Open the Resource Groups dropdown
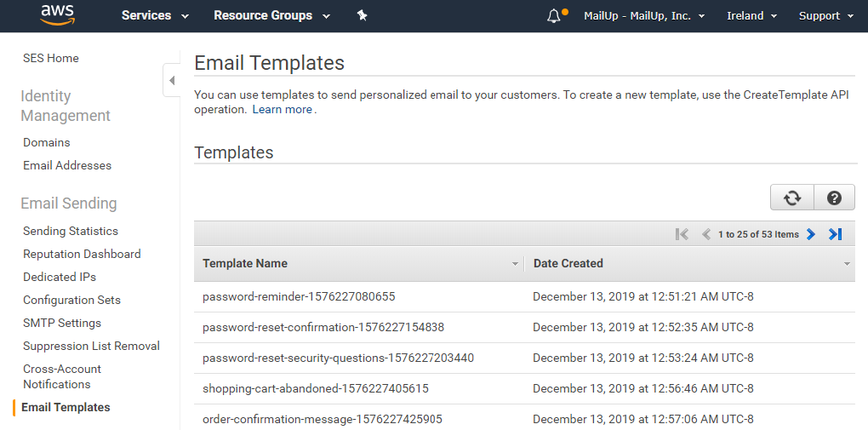The image size is (868, 430). (271, 16)
